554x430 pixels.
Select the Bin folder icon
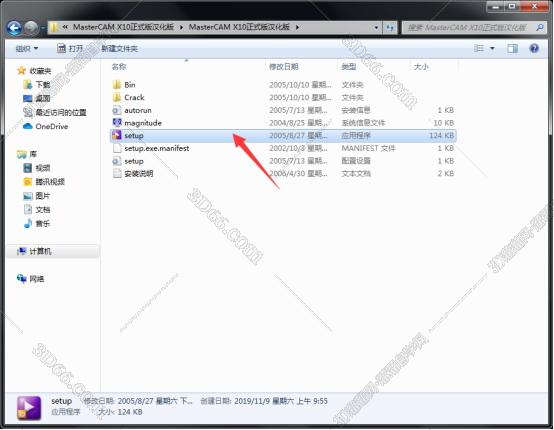click(x=117, y=85)
